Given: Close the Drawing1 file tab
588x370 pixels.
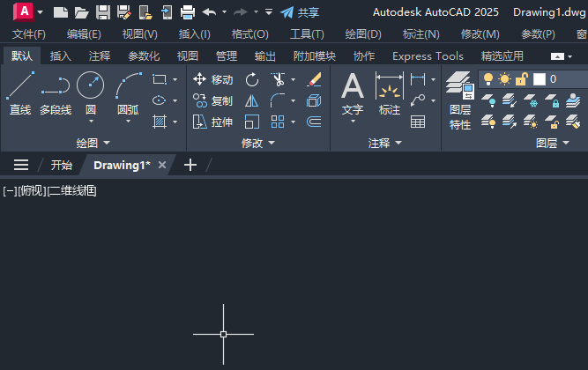Looking at the screenshot, I should pos(162,165).
